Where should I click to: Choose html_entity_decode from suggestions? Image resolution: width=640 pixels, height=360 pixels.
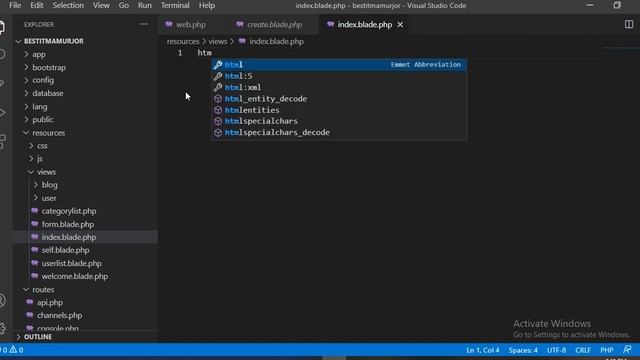(x=339, y=99)
